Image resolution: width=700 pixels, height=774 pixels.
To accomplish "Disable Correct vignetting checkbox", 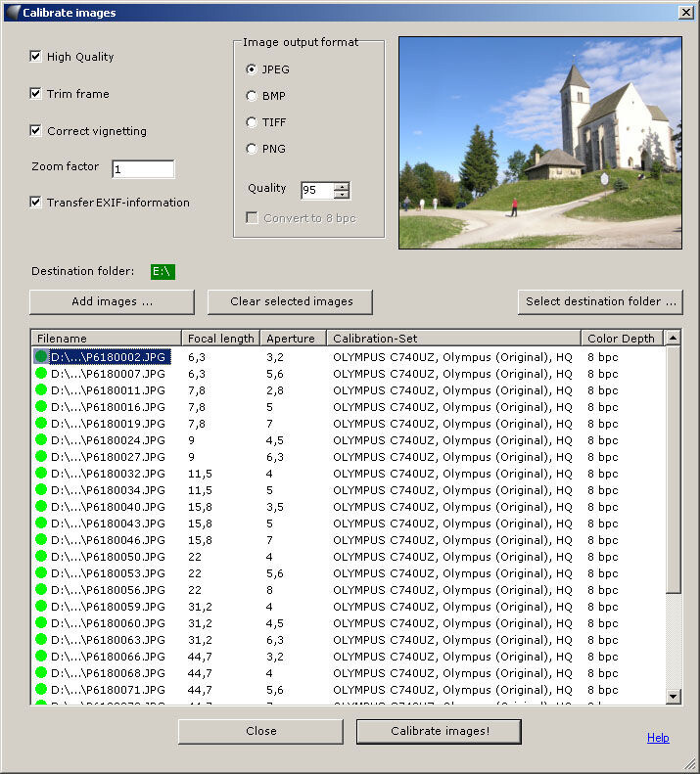I will [35, 131].
